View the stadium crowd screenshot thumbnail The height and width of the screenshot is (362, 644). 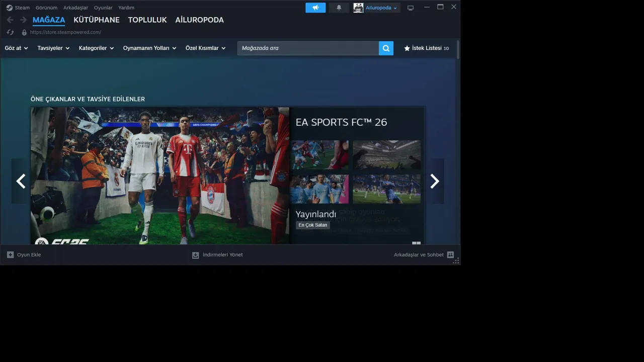[386, 155]
